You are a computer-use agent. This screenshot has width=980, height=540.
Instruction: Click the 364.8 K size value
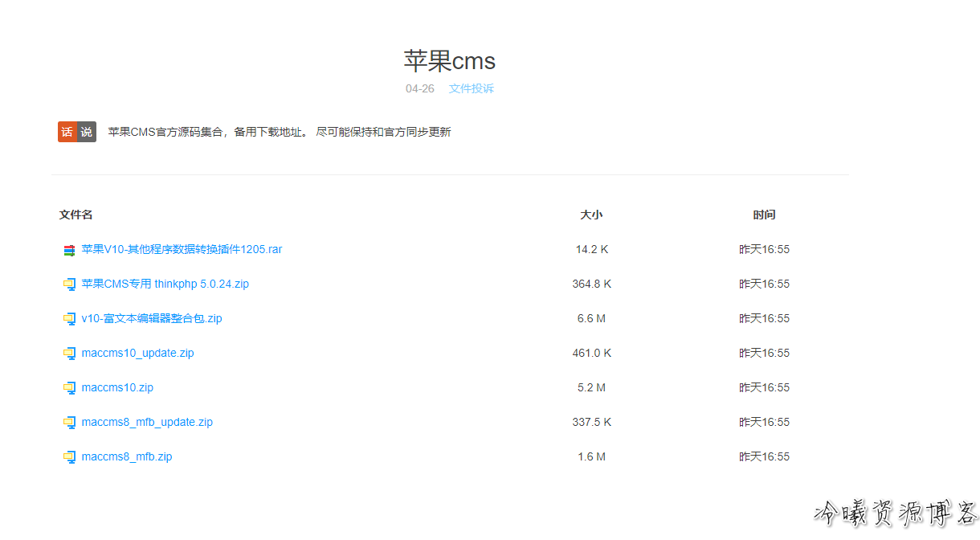592,284
